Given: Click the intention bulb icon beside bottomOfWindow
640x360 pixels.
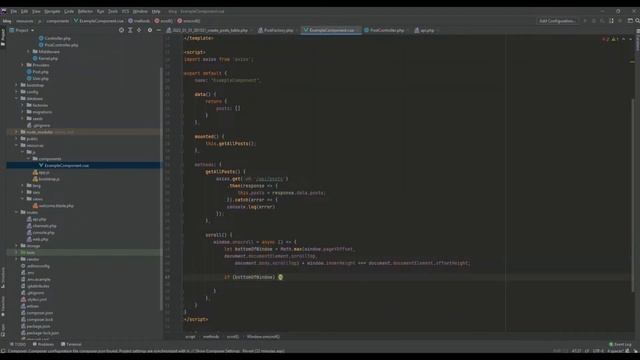Looking at the screenshot, I should point(280,277).
